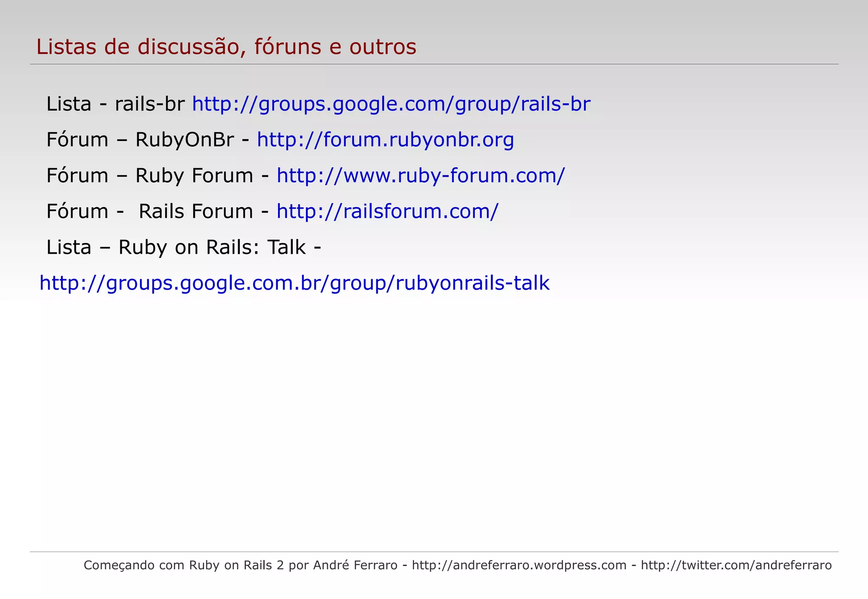
Task: Click the "Fórum - Rails Forum -" label
Action: click(x=157, y=211)
